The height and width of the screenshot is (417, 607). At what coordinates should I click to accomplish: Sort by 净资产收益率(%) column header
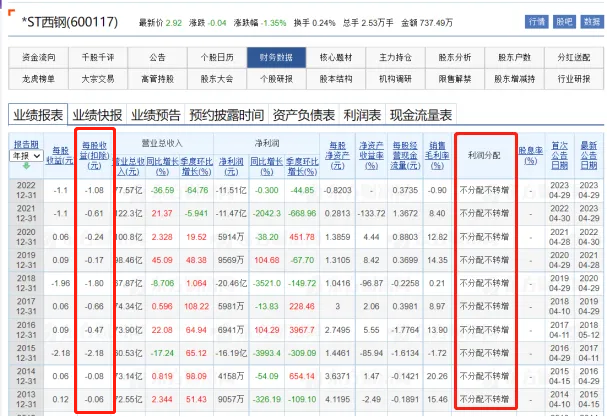click(371, 155)
